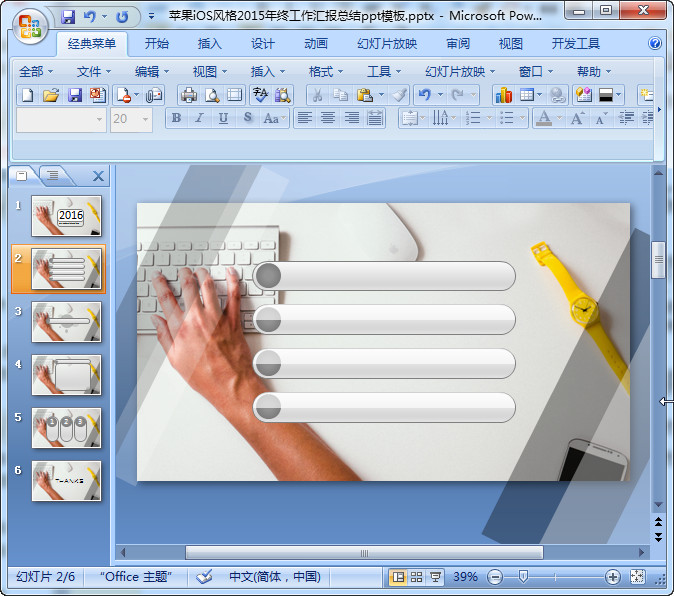Click the zoom slider handle
Viewport: 674px width, 596px height.
523,576
